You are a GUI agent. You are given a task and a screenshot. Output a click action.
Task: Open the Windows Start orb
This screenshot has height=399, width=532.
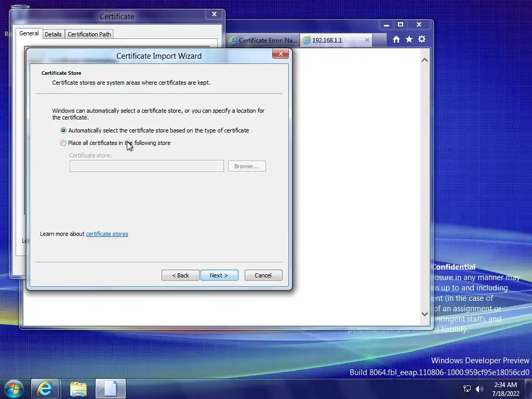[x=14, y=389]
